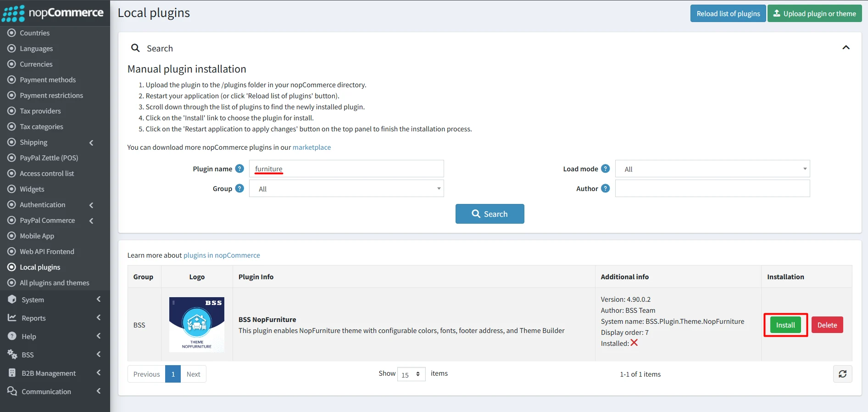Click the BSS NopFurniture plugin name text
This screenshot has width=868, height=412.
pos(267,319)
